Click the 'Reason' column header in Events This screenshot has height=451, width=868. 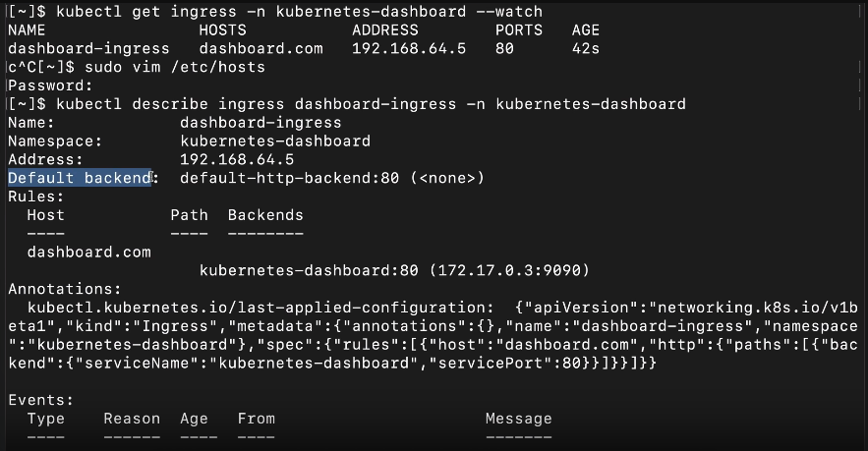132,419
